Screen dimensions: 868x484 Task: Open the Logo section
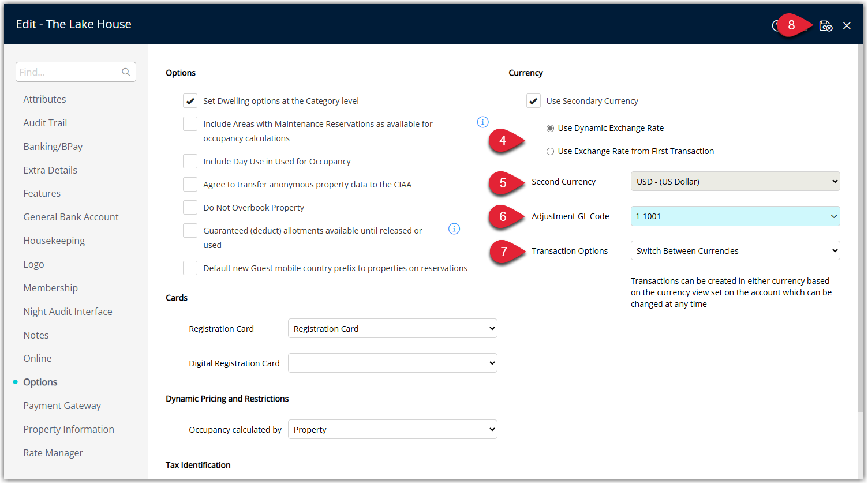(33, 264)
